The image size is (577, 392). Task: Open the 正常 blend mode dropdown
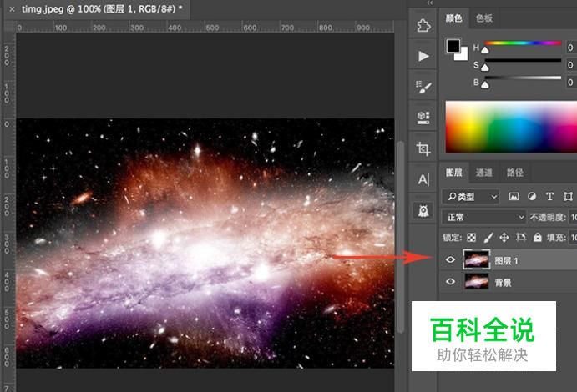point(484,217)
